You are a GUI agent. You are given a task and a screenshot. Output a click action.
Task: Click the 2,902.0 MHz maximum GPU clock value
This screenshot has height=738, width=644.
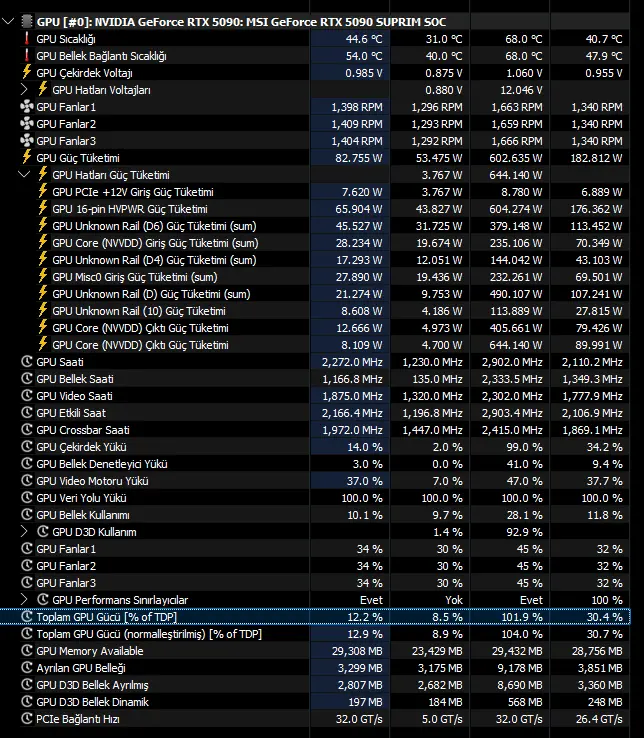512,362
